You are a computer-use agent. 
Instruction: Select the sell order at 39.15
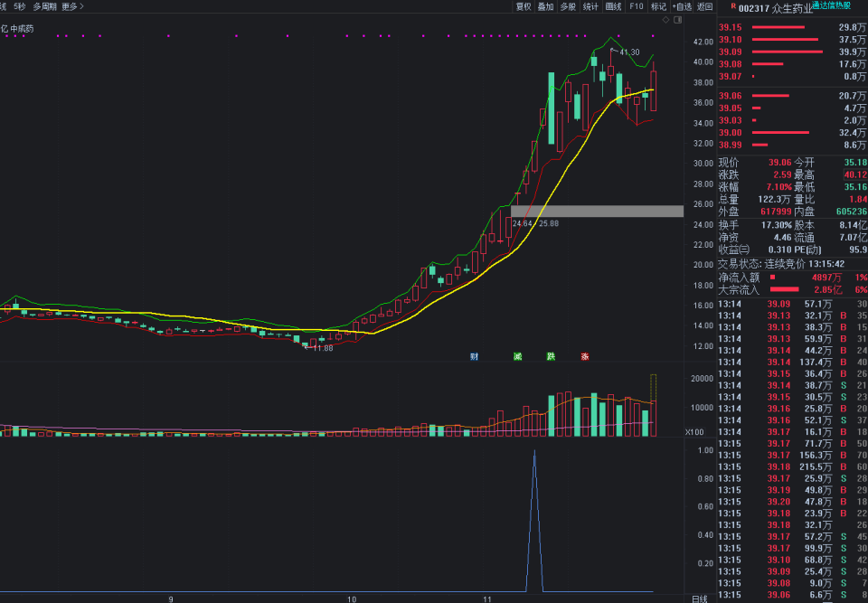tap(792, 27)
